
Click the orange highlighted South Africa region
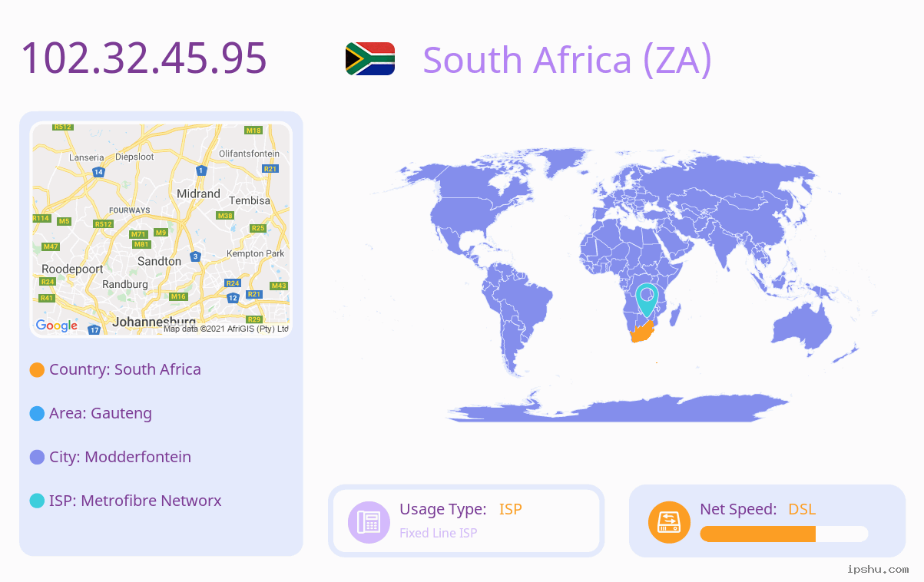(641, 332)
